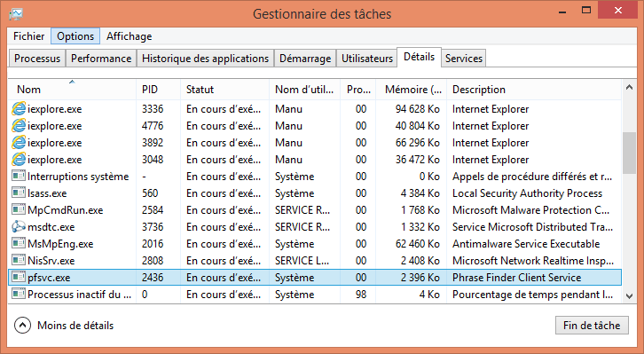Click memory value 62 460 Ko

[x=418, y=243]
